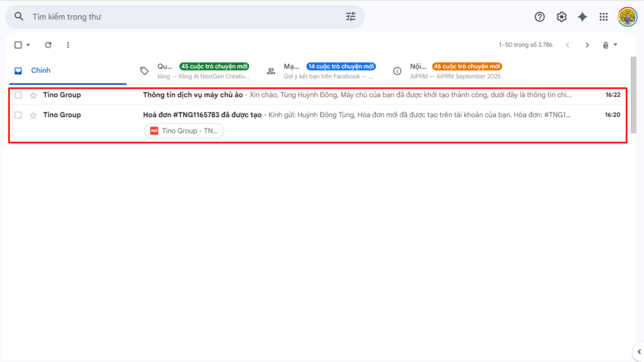Click the refresh inbox icon
The image size is (644, 362).
pyautogui.click(x=48, y=45)
